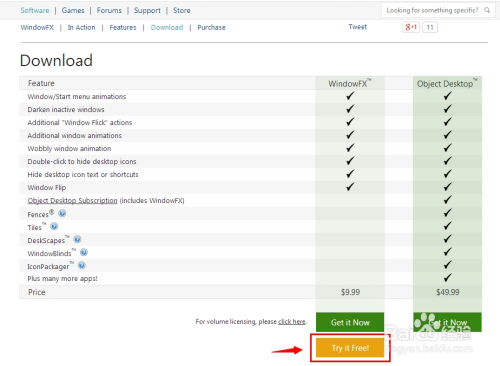Open the WindowFX sub-navigation link
Viewport: 500px width, 366px height.
point(37,27)
